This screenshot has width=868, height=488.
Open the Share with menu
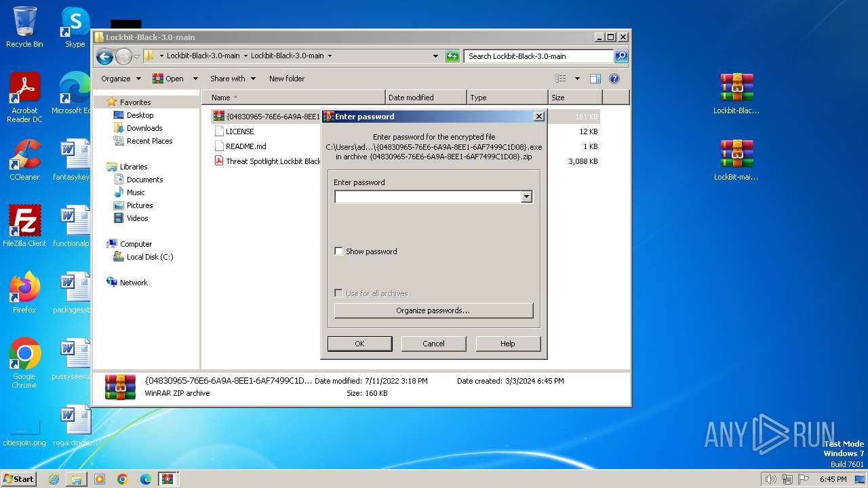click(233, 79)
